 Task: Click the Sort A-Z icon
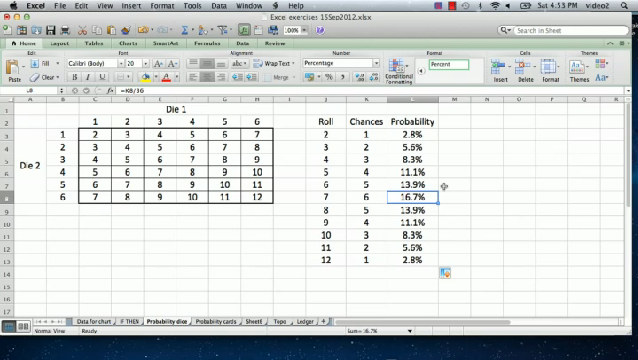(202, 30)
